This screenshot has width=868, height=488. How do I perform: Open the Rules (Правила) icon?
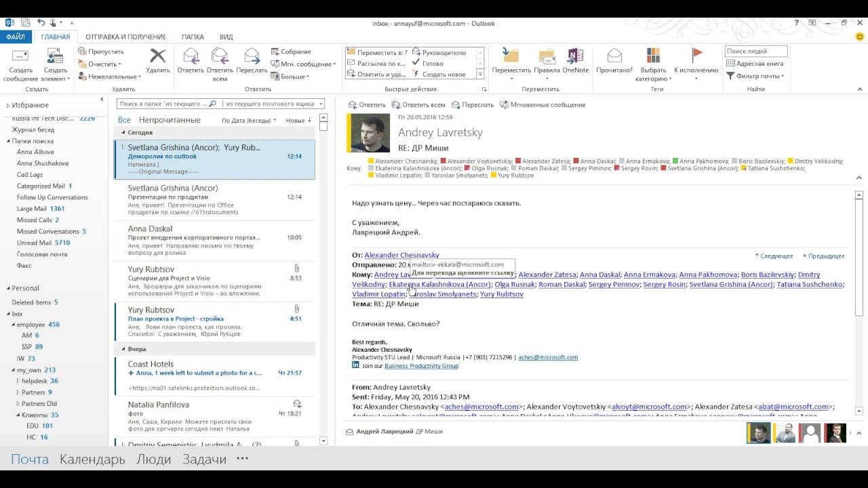coord(547,56)
